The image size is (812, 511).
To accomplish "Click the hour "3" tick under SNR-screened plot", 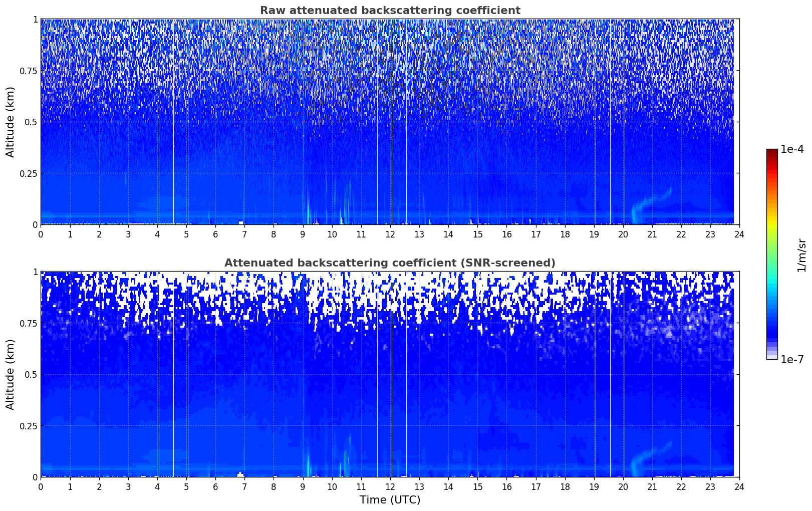I will click(x=128, y=486).
